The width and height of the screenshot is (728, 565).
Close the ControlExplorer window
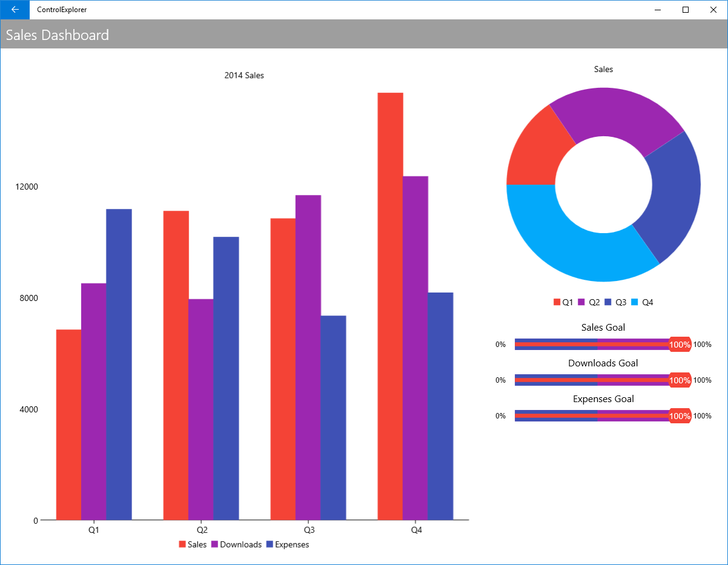[713, 10]
